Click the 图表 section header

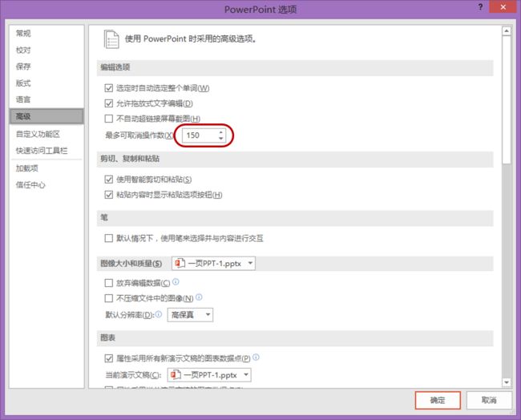[295, 338]
